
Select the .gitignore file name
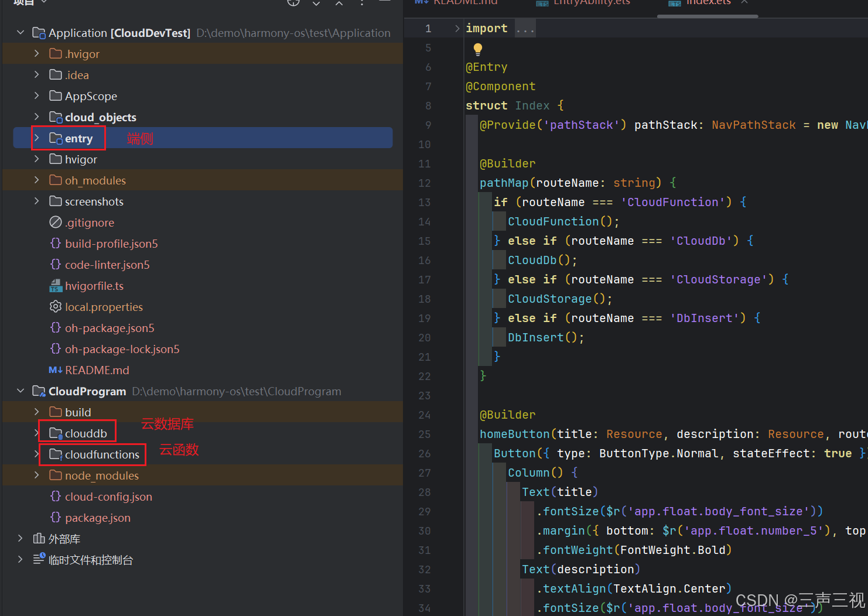click(90, 223)
